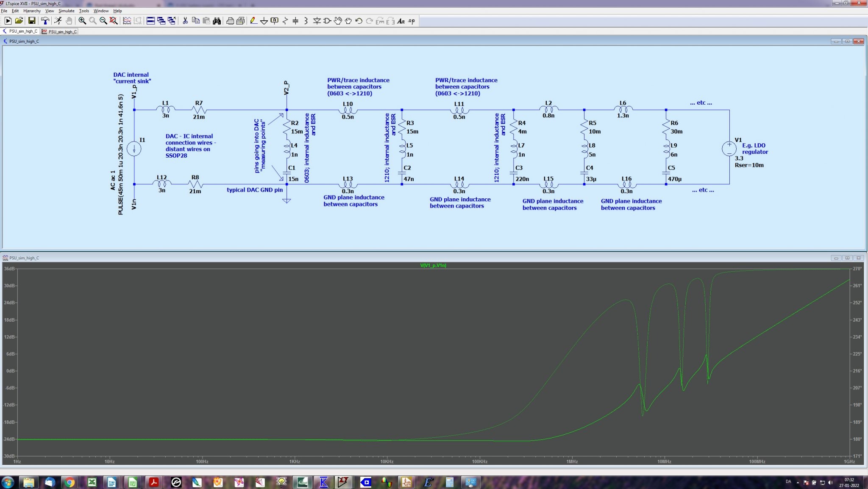Click the '270°' right phase axis label
This screenshot has width=868, height=489.
857,269
